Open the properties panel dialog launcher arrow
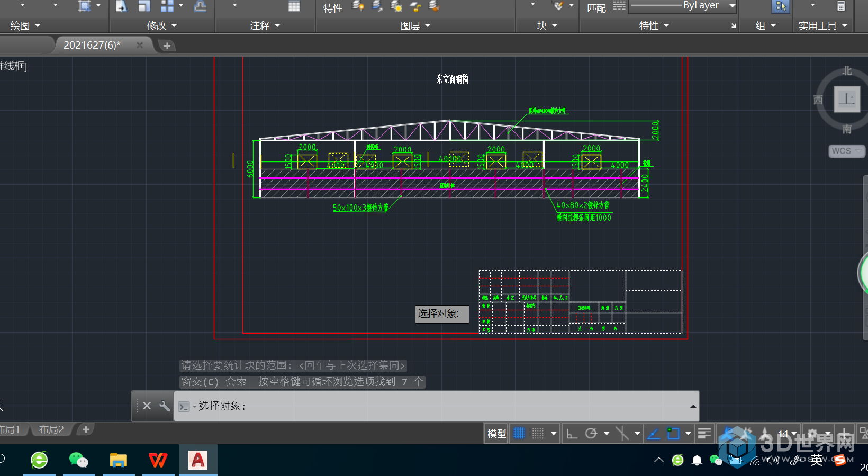868x476 pixels. click(734, 25)
